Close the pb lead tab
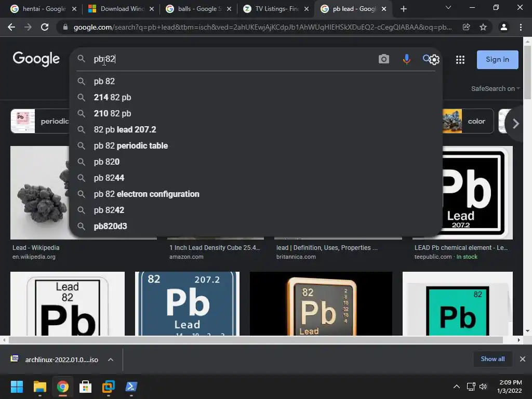The width and height of the screenshot is (532, 399). pyautogui.click(x=384, y=9)
